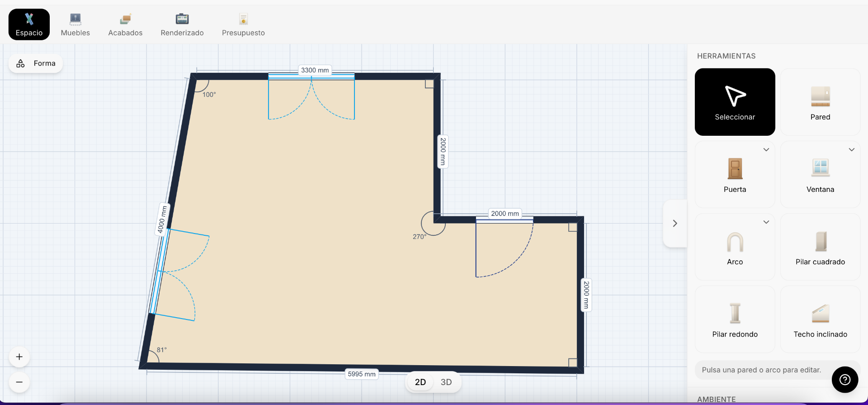Collapse the tools panel with arrow
The width and height of the screenshot is (868, 405).
coord(675,224)
